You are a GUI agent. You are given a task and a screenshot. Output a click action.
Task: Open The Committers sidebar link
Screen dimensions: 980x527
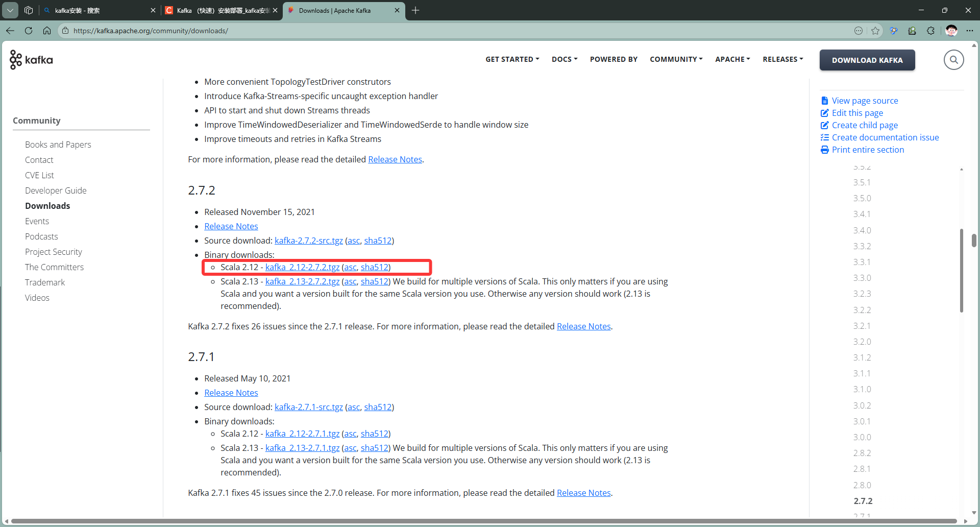tap(54, 267)
